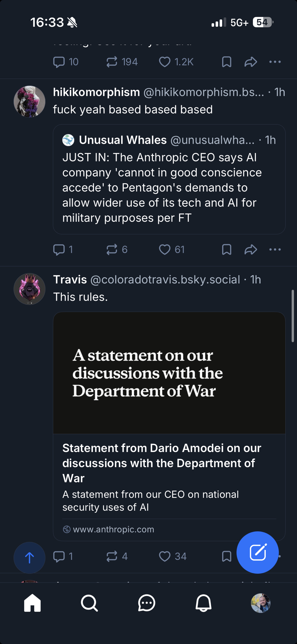Repost hikikomorphism's post with 6 reposts
This screenshot has width=297, height=644.
pyautogui.click(x=112, y=250)
